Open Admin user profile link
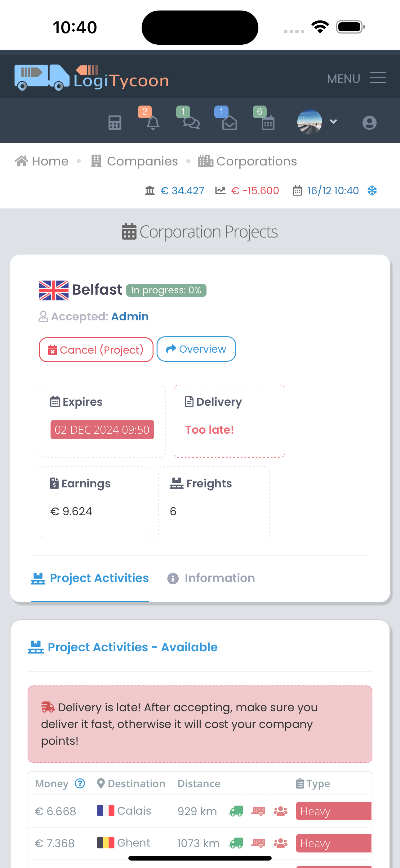400x868 pixels. 130,316
